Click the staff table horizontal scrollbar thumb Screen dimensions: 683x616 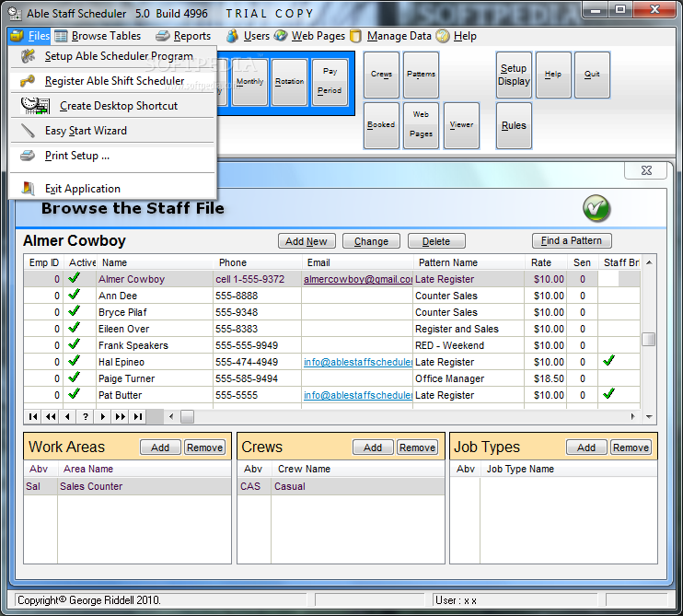pos(187,417)
